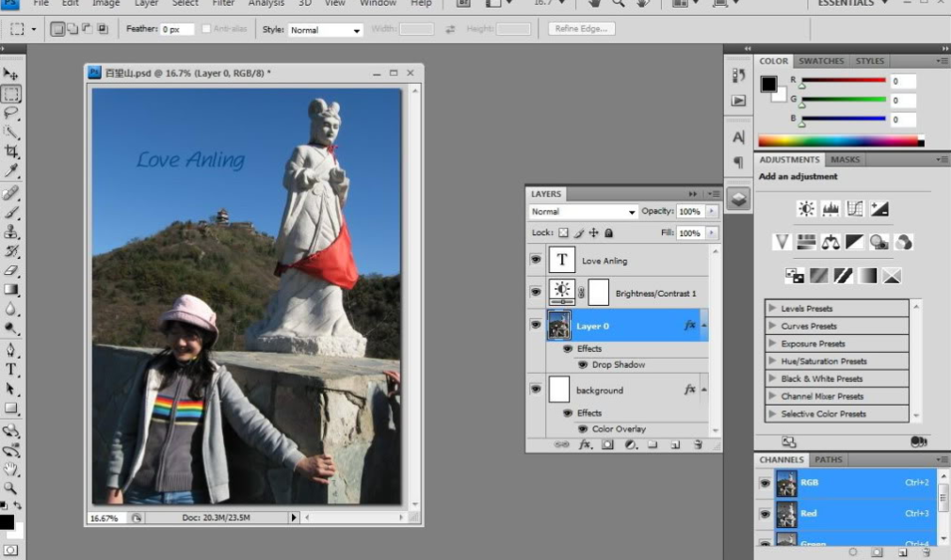The height and width of the screenshot is (560, 951).
Task: Select the Hand tool in toolbox
Action: (x=11, y=469)
